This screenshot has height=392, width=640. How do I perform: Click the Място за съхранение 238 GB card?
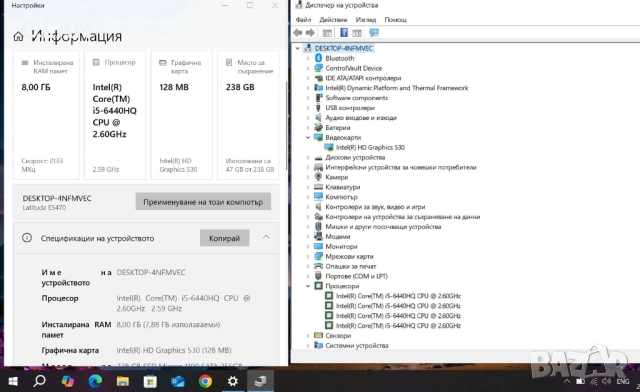[x=249, y=115]
